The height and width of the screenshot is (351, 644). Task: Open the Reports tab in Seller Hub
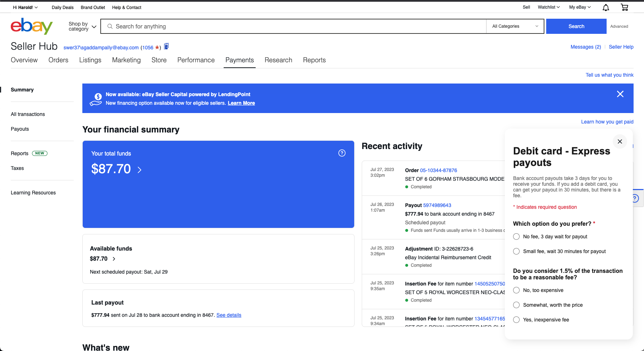click(x=314, y=60)
